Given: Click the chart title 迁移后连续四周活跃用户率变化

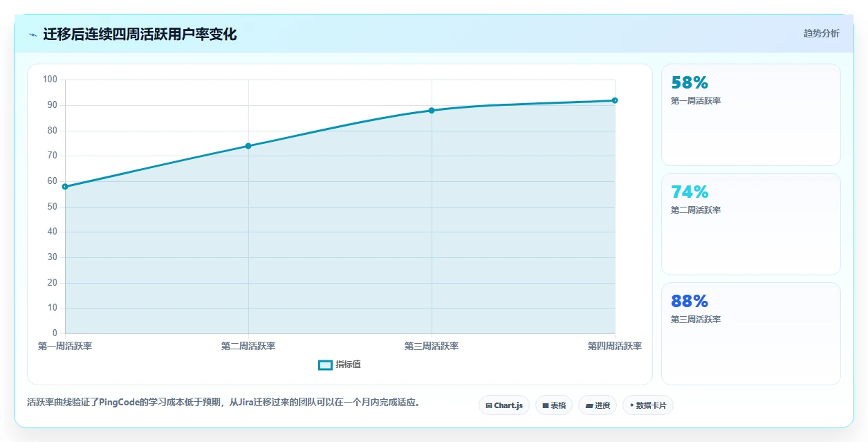Looking at the screenshot, I should click(140, 34).
